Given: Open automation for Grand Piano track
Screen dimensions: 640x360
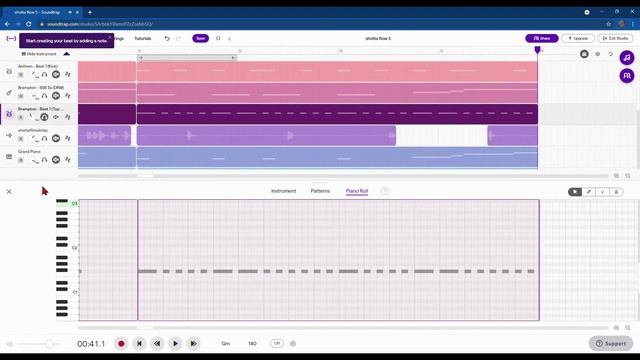Looking at the screenshot, I should click(68, 160).
